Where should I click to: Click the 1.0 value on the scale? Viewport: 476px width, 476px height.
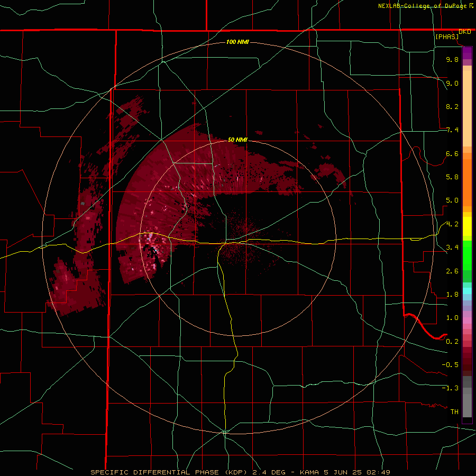pyautogui.click(x=452, y=318)
